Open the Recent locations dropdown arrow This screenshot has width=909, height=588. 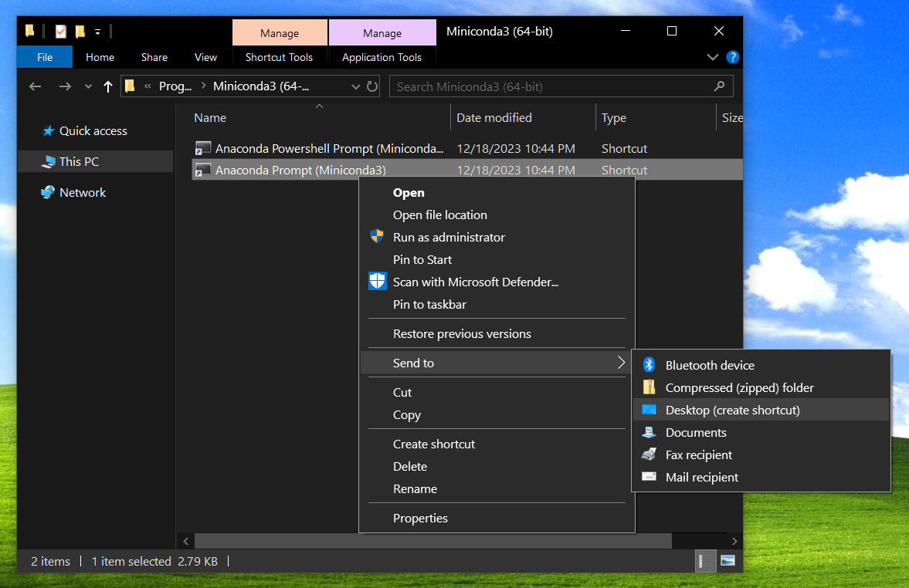tap(88, 86)
